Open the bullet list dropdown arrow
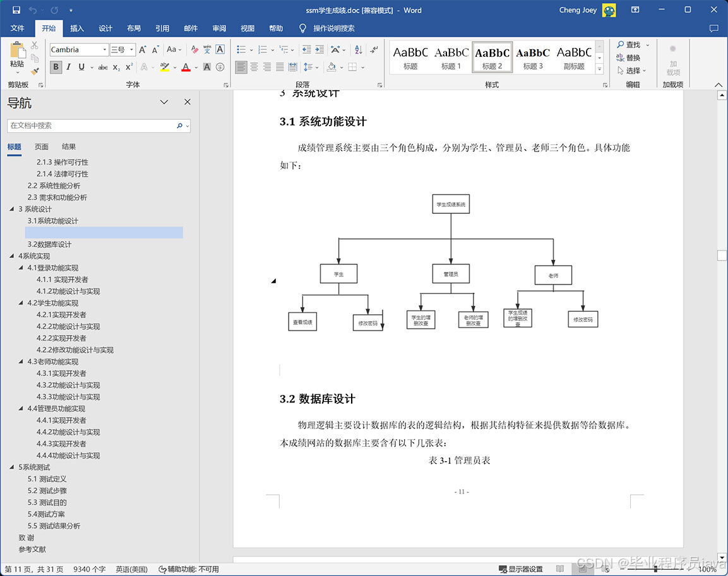This screenshot has width=728, height=576. [x=252, y=50]
